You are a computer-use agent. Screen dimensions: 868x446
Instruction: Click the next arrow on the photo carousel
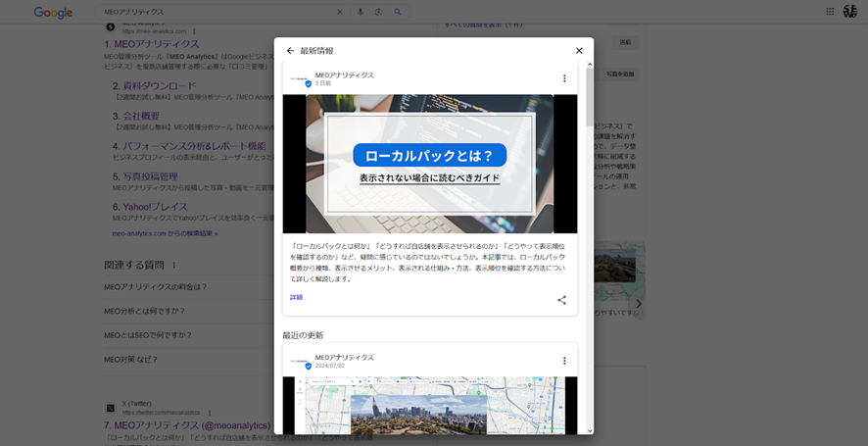click(x=639, y=304)
